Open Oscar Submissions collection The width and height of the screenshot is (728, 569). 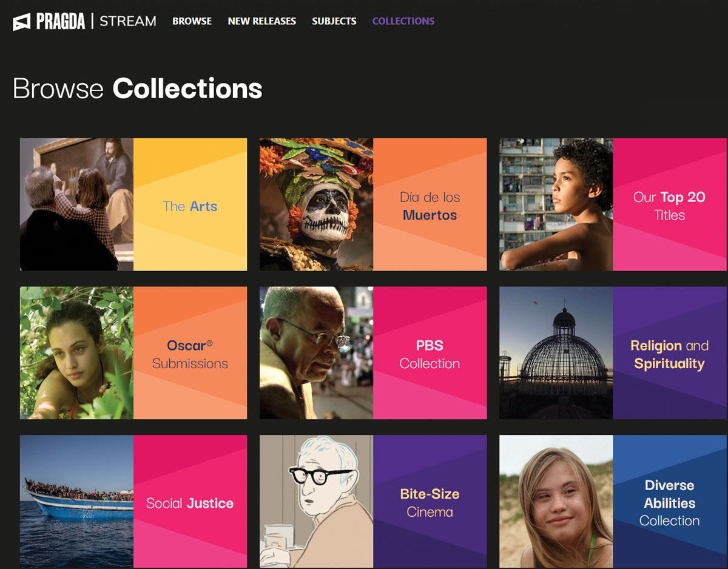190,354
